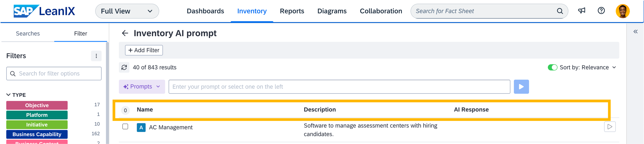Image resolution: width=644 pixels, height=144 pixels.
Task: Run prompt with the blue play button
Action: [521, 87]
